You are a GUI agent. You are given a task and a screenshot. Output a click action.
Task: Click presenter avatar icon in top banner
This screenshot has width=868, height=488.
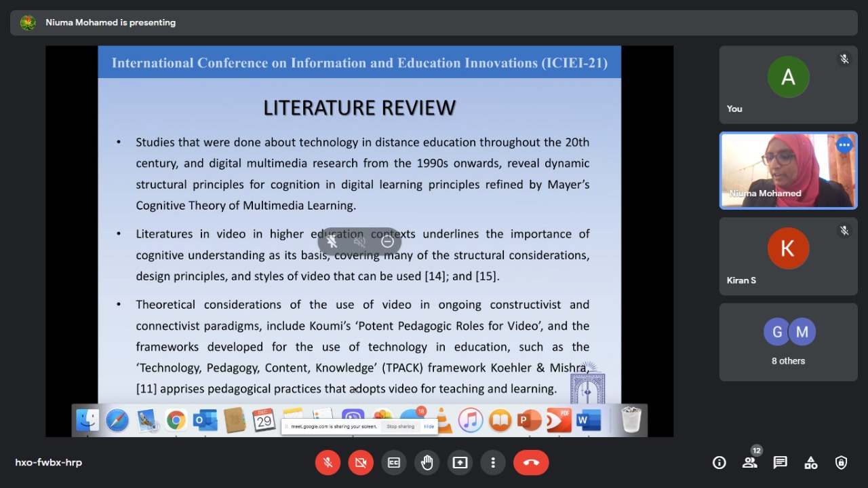click(28, 22)
